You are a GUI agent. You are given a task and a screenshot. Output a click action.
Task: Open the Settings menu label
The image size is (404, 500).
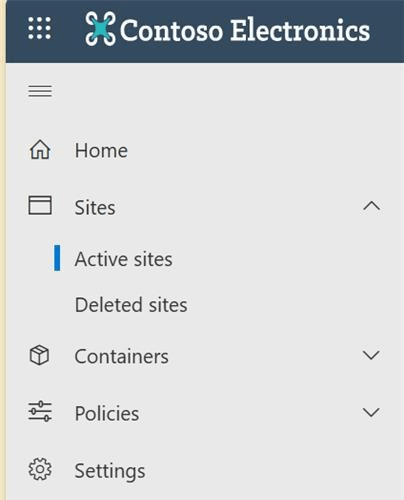pos(110,471)
